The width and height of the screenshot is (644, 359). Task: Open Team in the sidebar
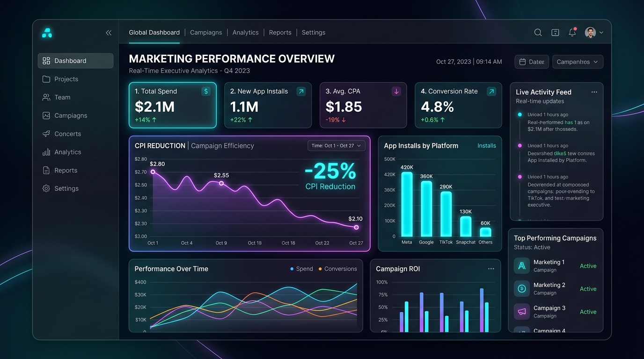(75, 97)
